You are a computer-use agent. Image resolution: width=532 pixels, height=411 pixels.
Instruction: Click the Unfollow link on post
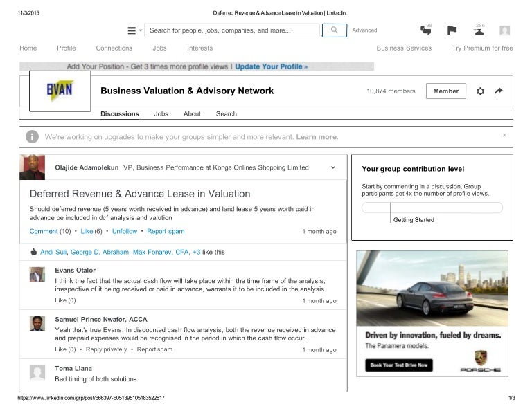coord(125,231)
